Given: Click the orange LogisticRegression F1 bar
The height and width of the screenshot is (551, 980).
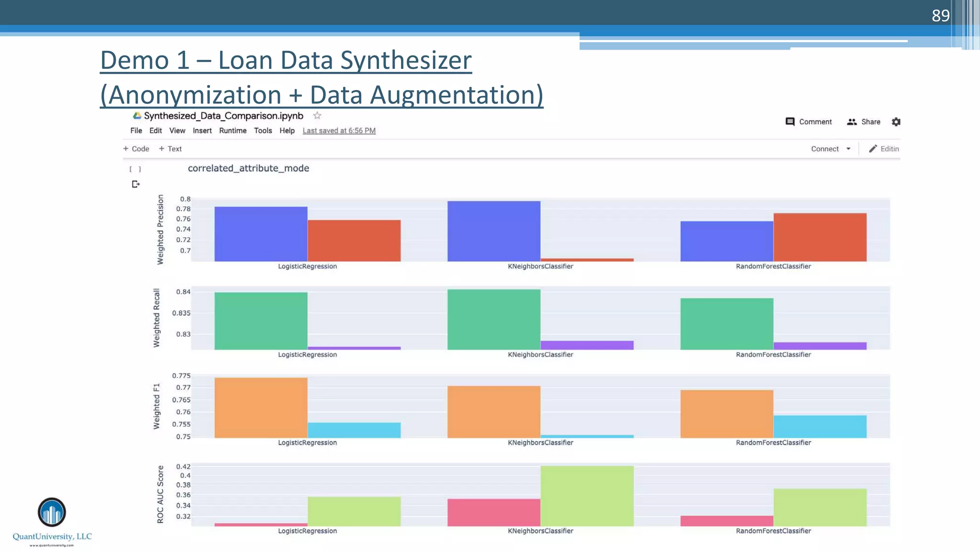Looking at the screenshot, I should click(x=261, y=408).
